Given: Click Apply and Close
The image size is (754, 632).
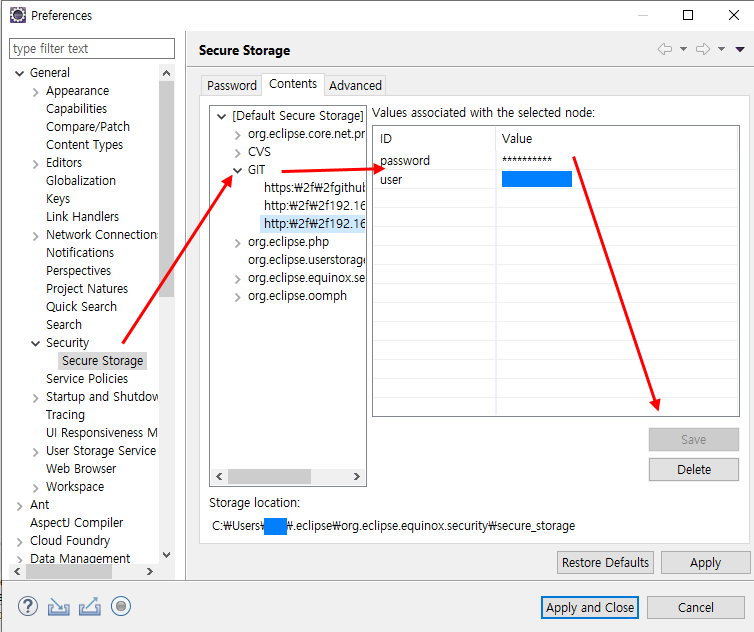Looking at the screenshot, I should 590,607.
